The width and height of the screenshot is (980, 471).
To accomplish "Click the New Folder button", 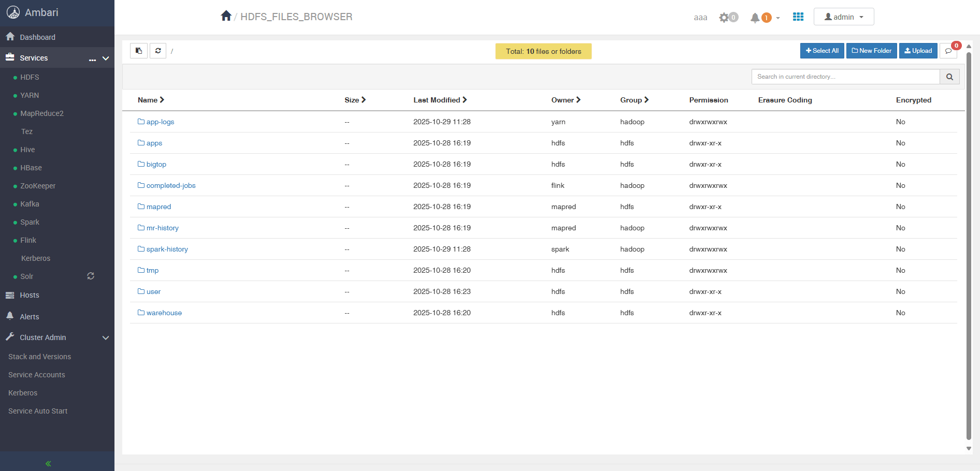I will (871, 51).
